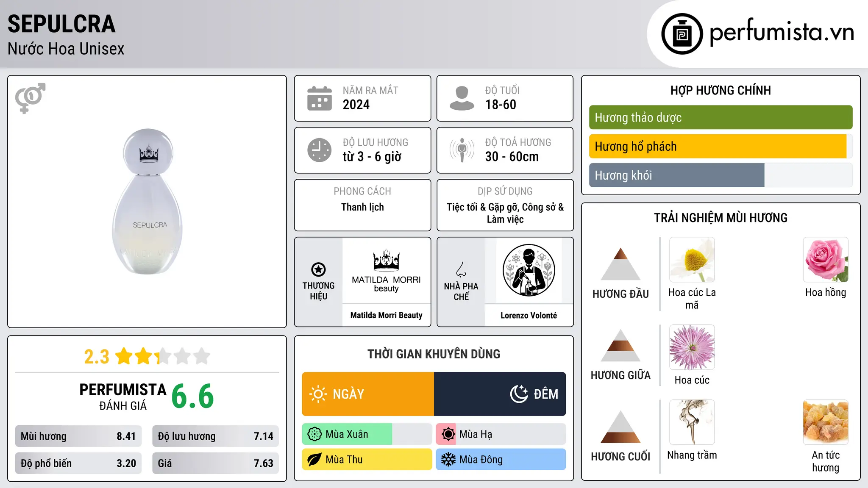Click the star badge icon above Thương hiệu

pyautogui.click(x=318, y=269)
